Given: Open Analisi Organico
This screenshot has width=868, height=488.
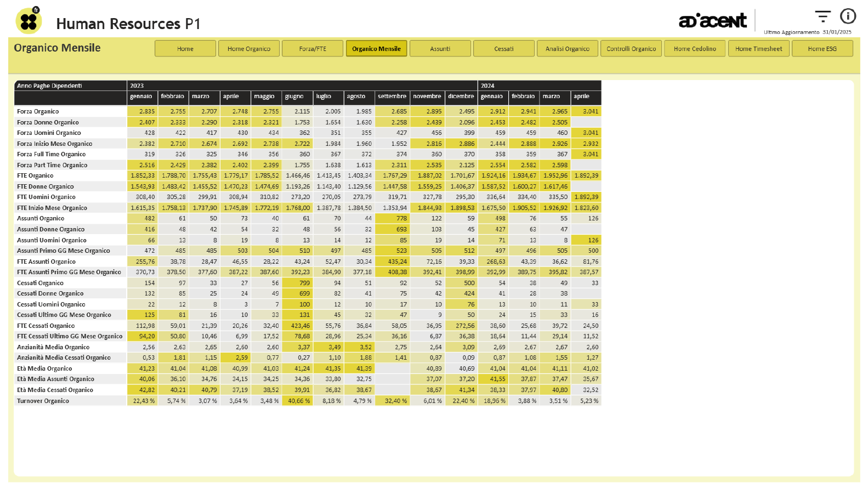Looking at the screenshot, I should (x=568, y=49).
